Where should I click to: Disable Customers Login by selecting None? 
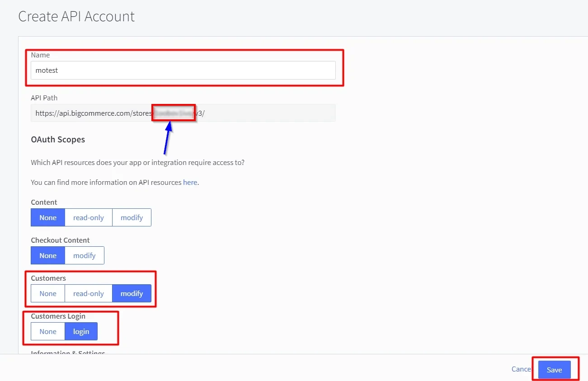tap(48, 331)
